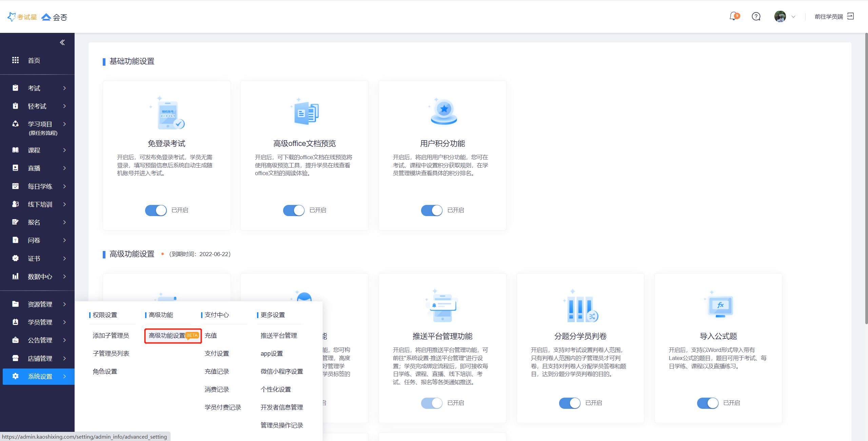Select 高级功能设置 BETA menu item

(x=173, y=336)
